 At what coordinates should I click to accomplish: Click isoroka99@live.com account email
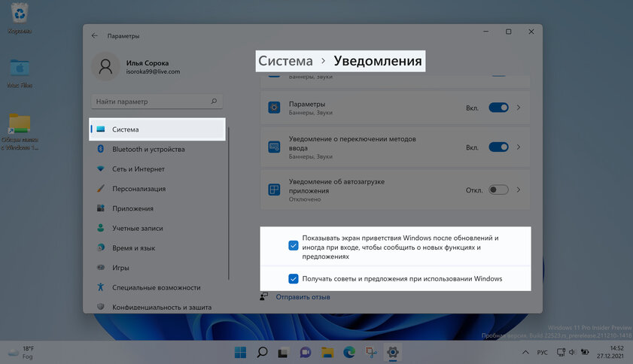pos(153,71)
